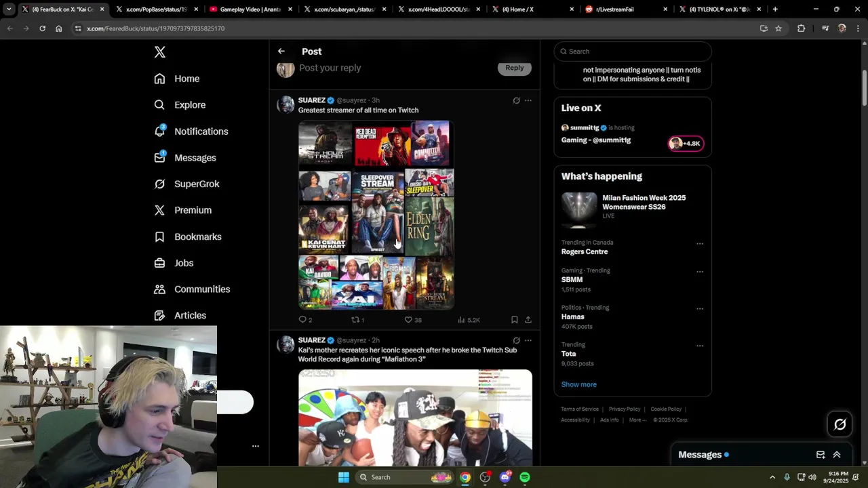Viewport: 868px width, 488px height.
Task: Open more options for Rogers Centre trend
Action: coord(700,244)
